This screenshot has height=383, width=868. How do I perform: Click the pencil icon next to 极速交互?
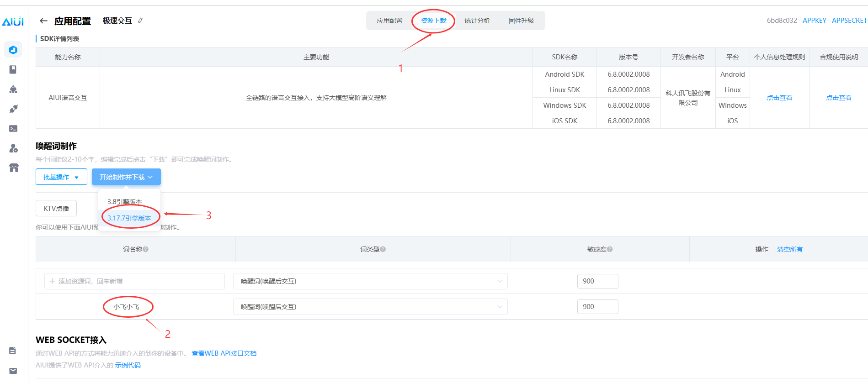(141, 21)
